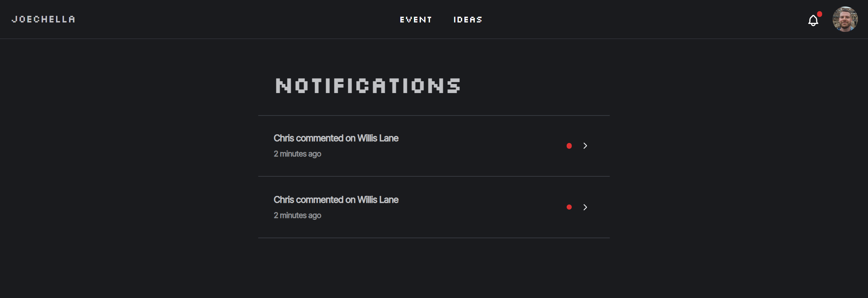Click the small avatar next to the left bell
Viewport: 868px width, 298px height.
click(178, 19)
